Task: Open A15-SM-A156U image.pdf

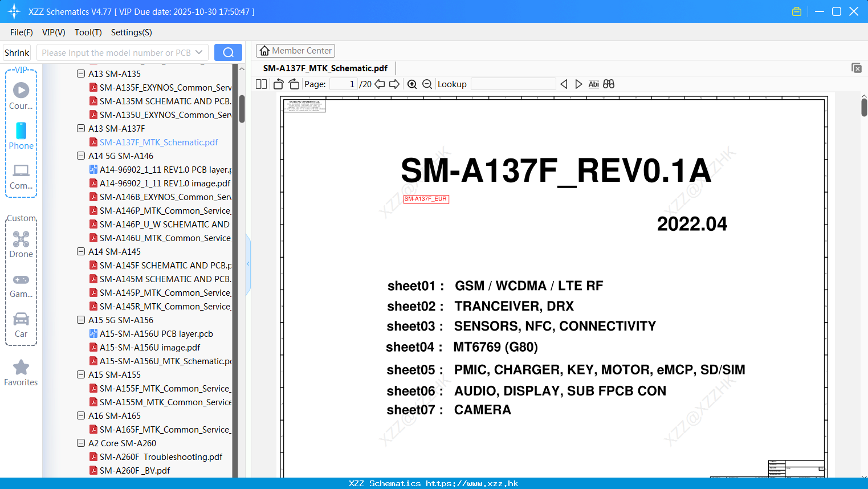Action: click(150, 347)
